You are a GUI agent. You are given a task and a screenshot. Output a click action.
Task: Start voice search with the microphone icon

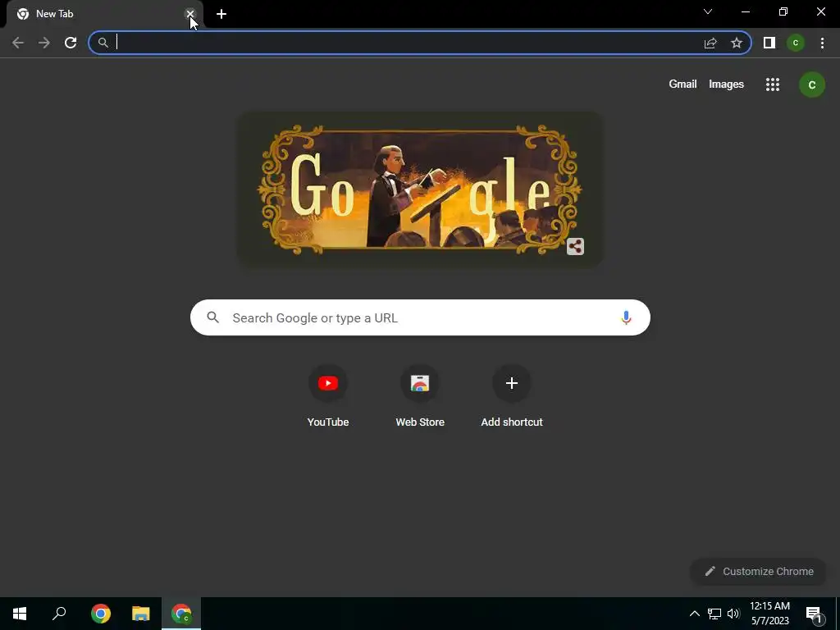pos(626,317)
